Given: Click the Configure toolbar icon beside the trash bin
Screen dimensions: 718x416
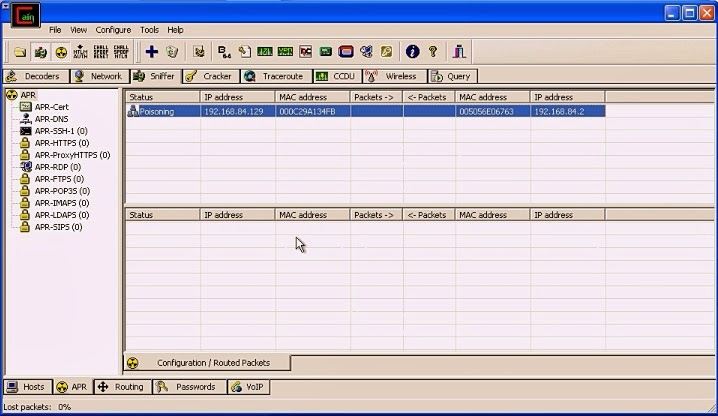Looking at the screenshot, I should pyautogui.click(x=199, y=52).
